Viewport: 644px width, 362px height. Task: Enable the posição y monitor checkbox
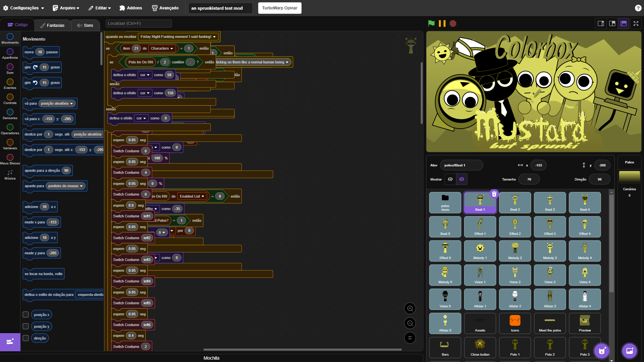26,326
